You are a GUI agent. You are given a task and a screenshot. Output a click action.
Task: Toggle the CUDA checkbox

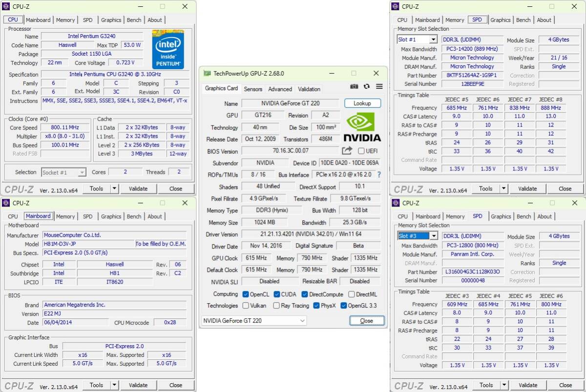pos(277,294)
